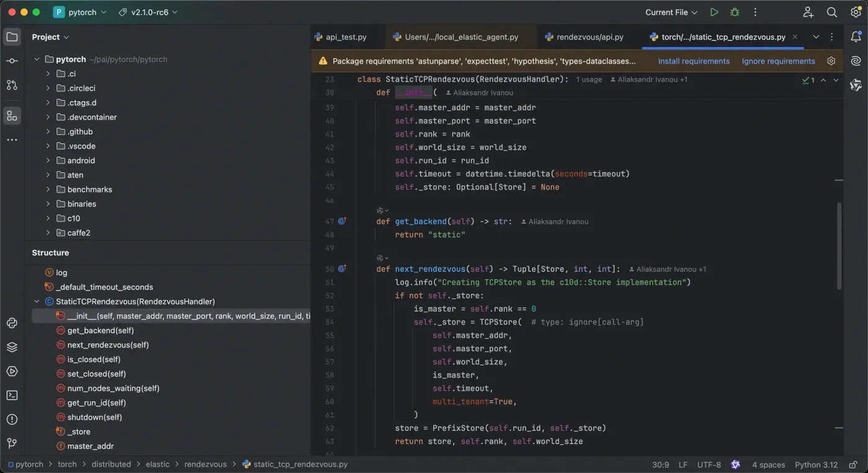Open the Commit tool window icon
Viewport: 868px width, 473px height.
click(12, 61)
